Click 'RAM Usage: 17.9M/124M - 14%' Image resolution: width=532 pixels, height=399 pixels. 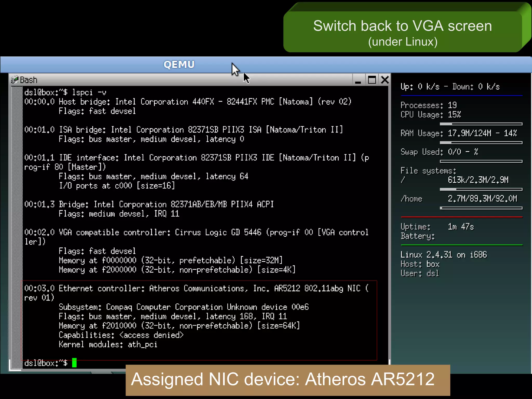pyautogui.click(x=459, y=133)
